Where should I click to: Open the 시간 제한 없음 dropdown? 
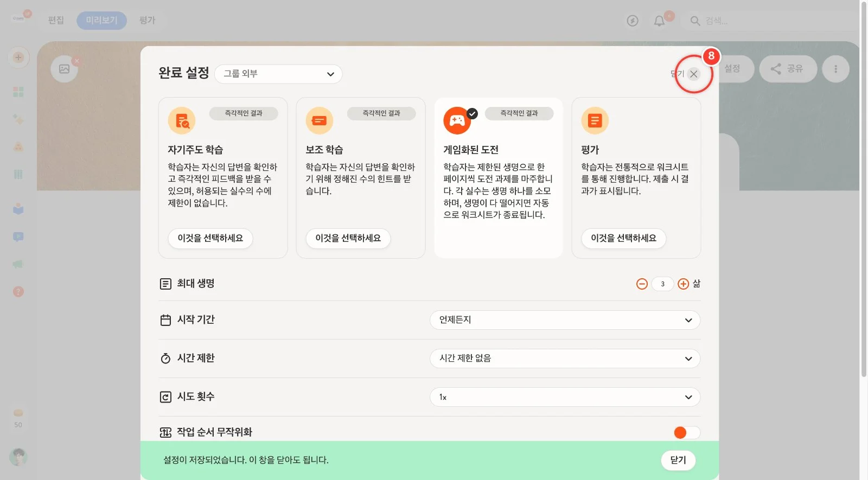coord(565,359)
